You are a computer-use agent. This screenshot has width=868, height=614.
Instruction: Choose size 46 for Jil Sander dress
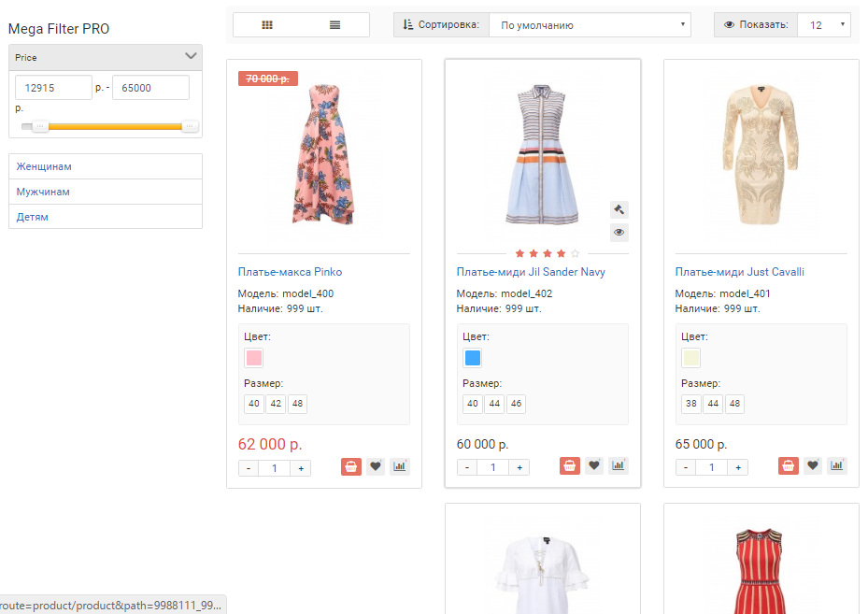coord(516,404)
